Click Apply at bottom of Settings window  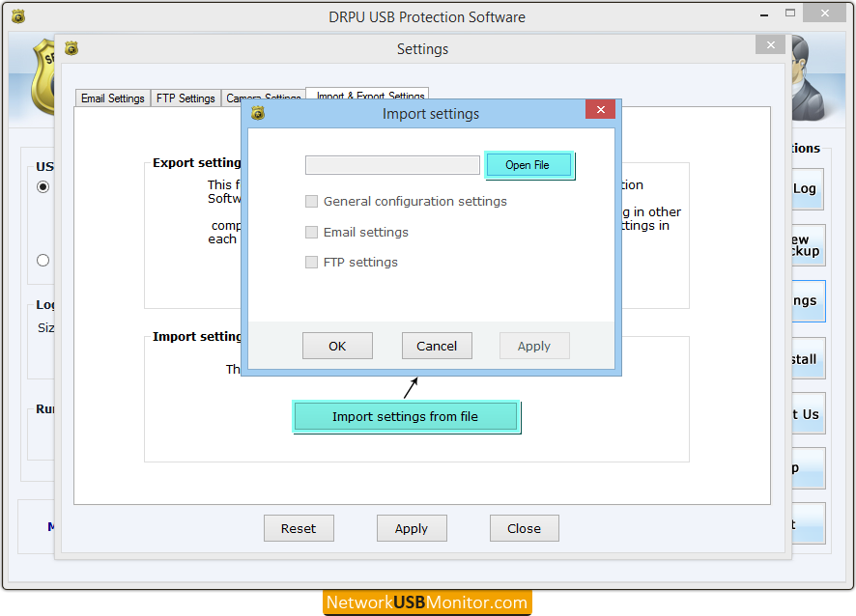coord(412,528)
